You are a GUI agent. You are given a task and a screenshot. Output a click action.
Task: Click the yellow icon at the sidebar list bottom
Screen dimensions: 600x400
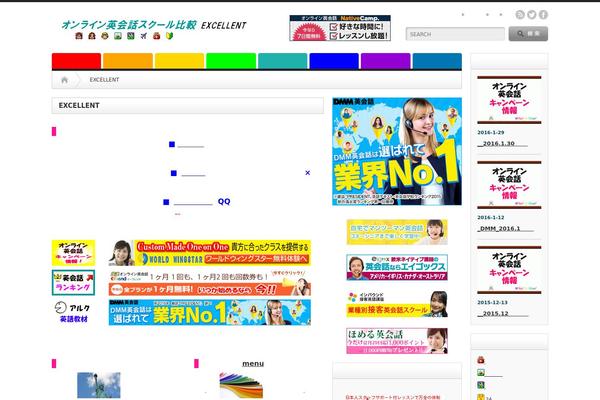(x=481, y=397)
